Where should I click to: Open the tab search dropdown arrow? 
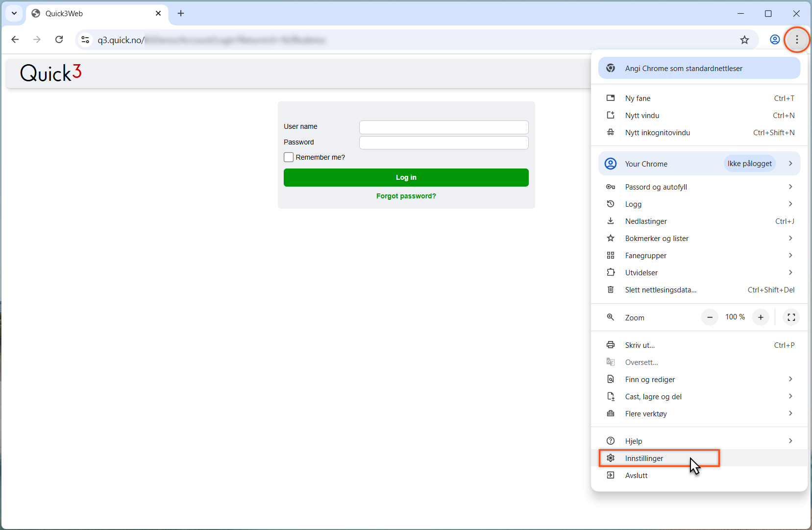tap(14, 13)
